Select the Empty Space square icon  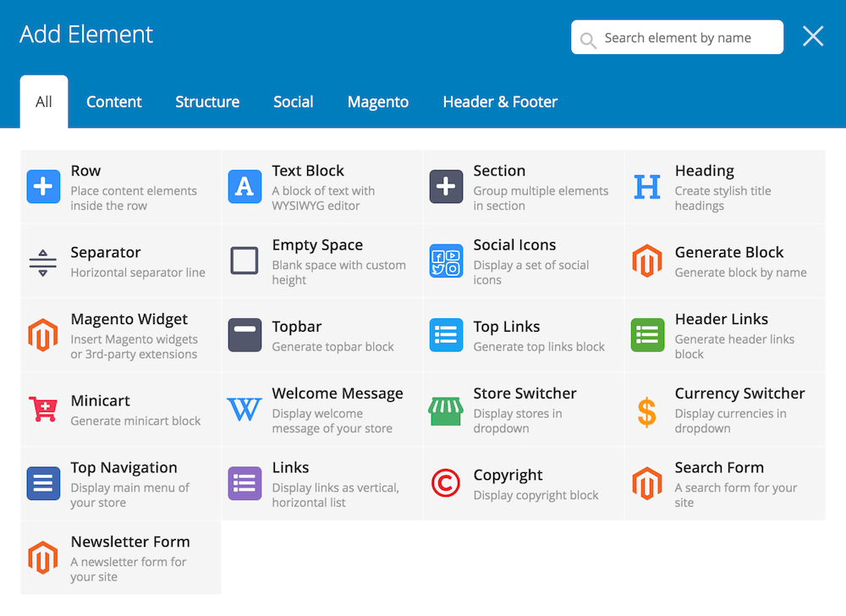click(x=244, y=261)
